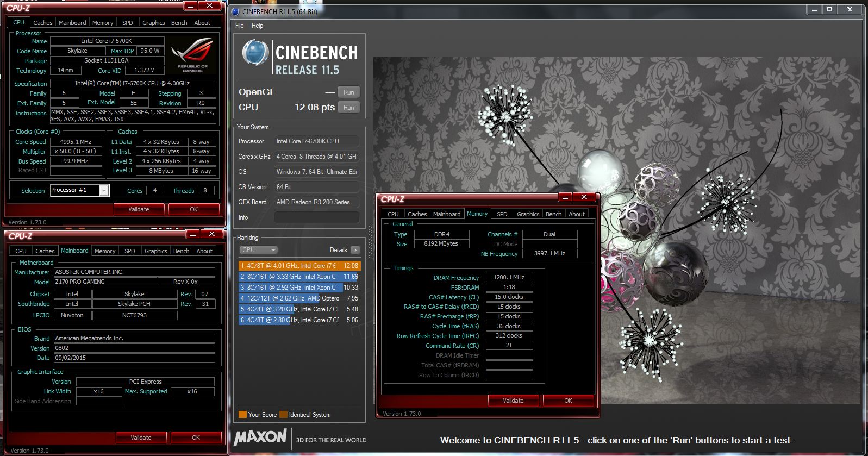Maximize the Cinebench window
The height and width of the screenshot is (456, 868).
tap(829, 9)
